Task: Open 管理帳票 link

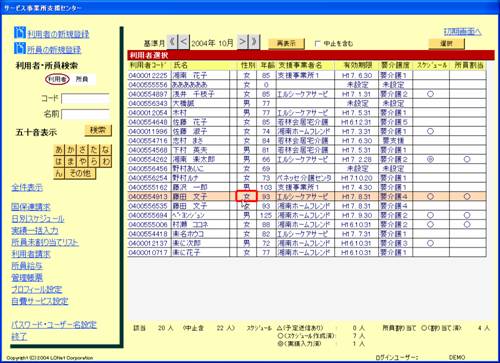Action: pos(27,278)
